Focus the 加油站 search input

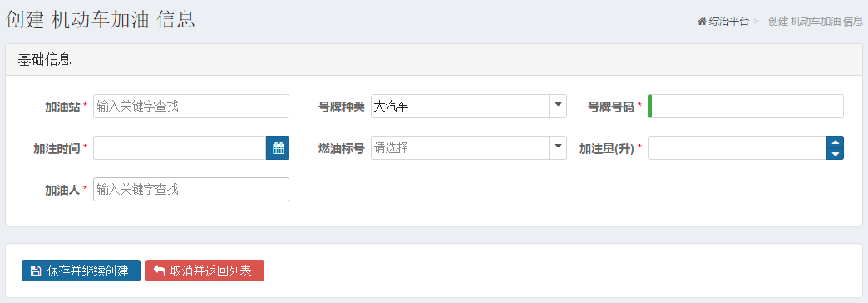[191, 107]
